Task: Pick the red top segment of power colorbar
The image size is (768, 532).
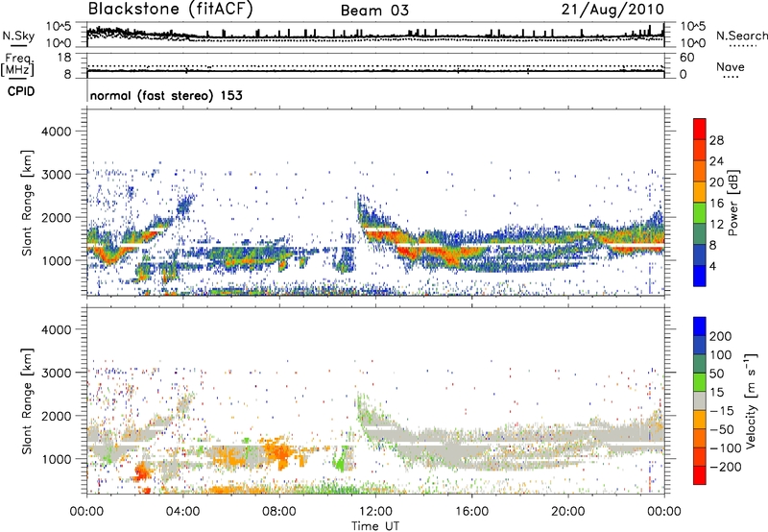Action: [700, 130]
